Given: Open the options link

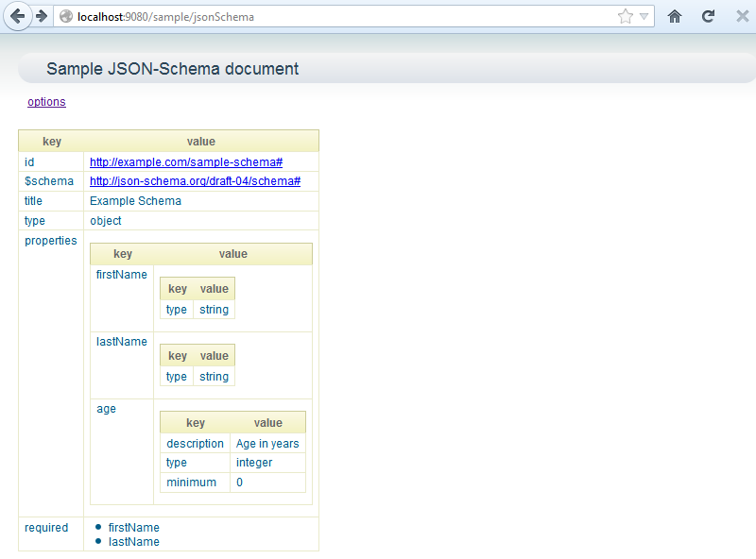Looking at the screenshot, I should click(46, 102).
